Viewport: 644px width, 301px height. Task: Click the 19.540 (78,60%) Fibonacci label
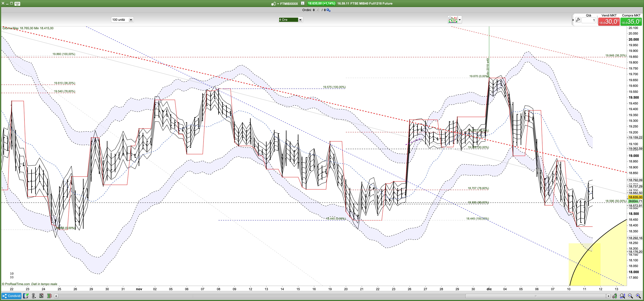click(x=65, y=91)
